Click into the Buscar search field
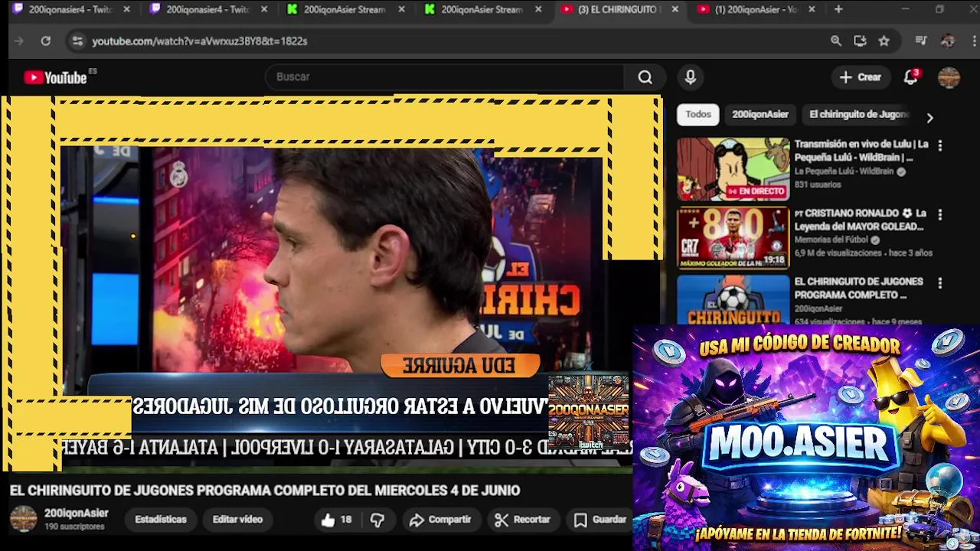The height and width of the screenshot is (551, 980). coord(444,77)
